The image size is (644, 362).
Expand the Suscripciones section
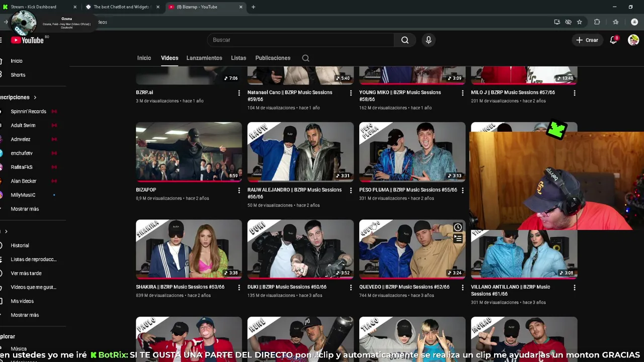(x=18, y=97)
